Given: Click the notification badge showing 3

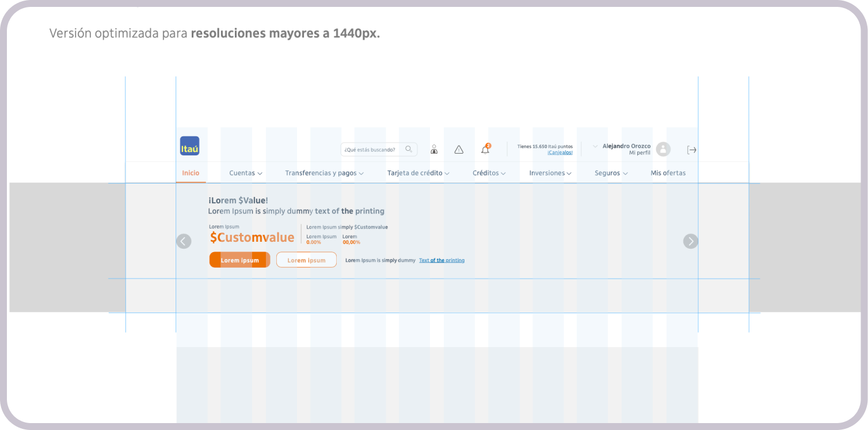Looking at the screenshot, I should point(488,144).
